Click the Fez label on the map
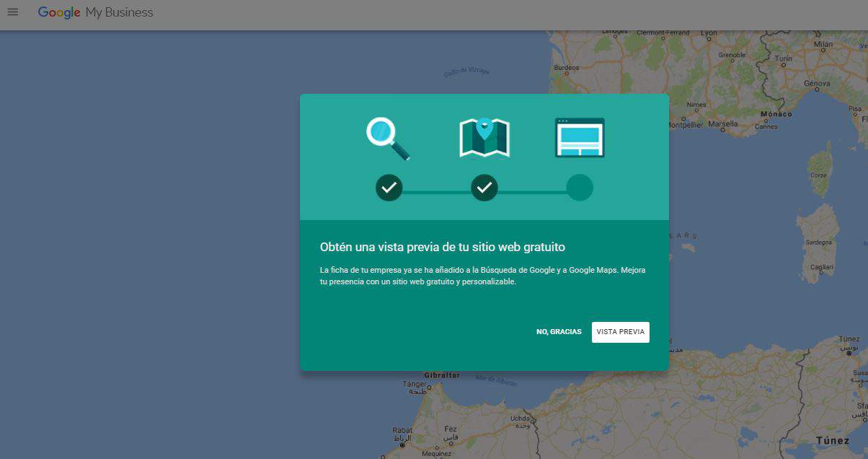Image resolution: width=868 pixels, height=459 pixels. pos(451,429)
